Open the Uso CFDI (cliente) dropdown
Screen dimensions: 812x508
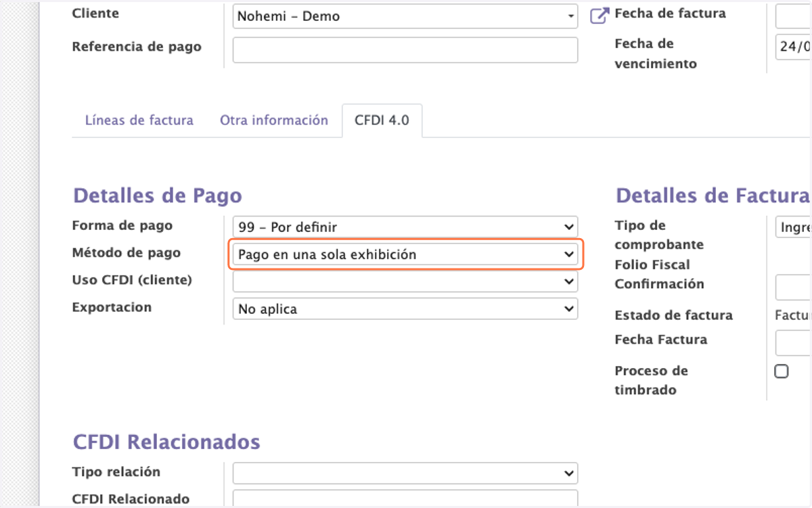(x=405, y=281)
